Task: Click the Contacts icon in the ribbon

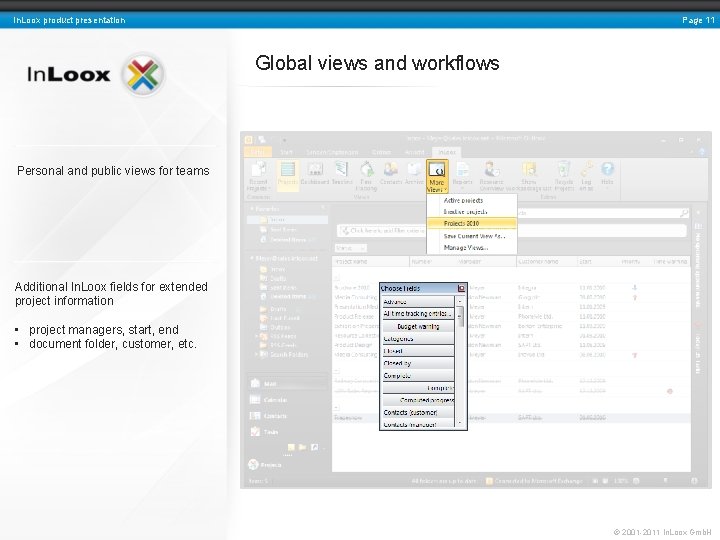Action: [391, 173]
